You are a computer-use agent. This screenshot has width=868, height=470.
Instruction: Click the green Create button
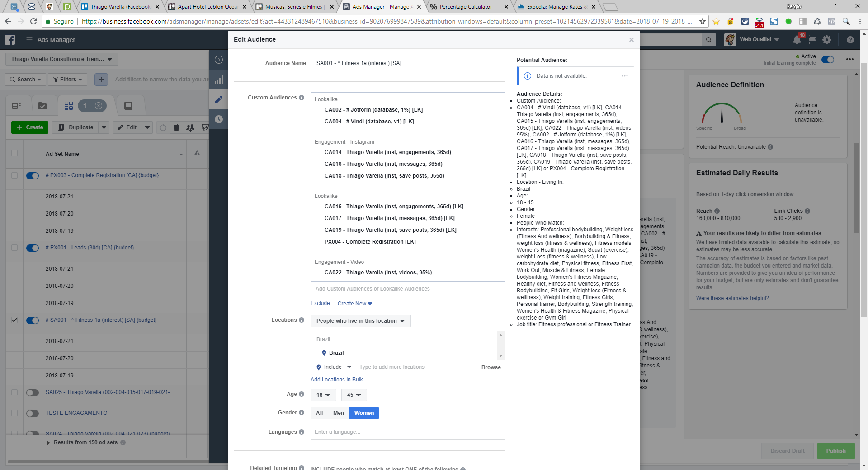click(30, 127)
